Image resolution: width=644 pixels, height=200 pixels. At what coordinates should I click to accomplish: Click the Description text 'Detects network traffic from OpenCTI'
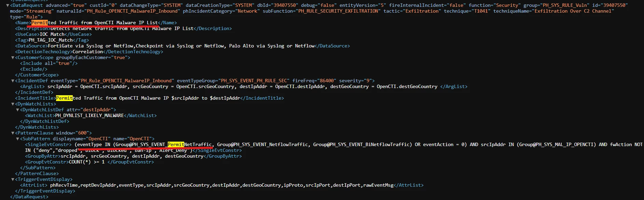click(x=100, y=29)
